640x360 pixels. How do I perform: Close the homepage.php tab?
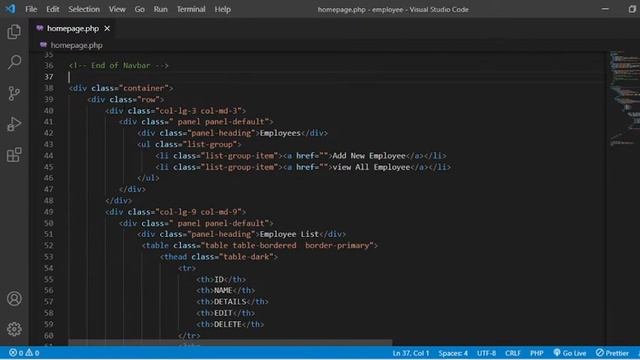point(107,28)
